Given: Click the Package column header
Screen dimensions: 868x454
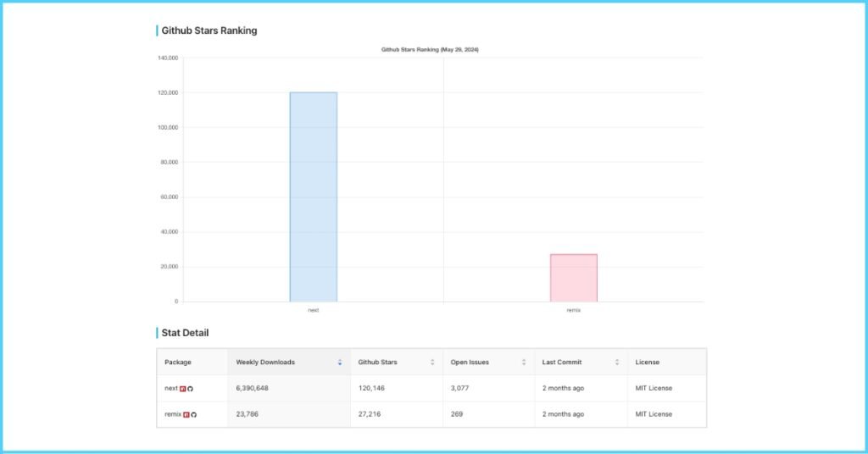Looking at the screenshot, I should click(192, 363).
